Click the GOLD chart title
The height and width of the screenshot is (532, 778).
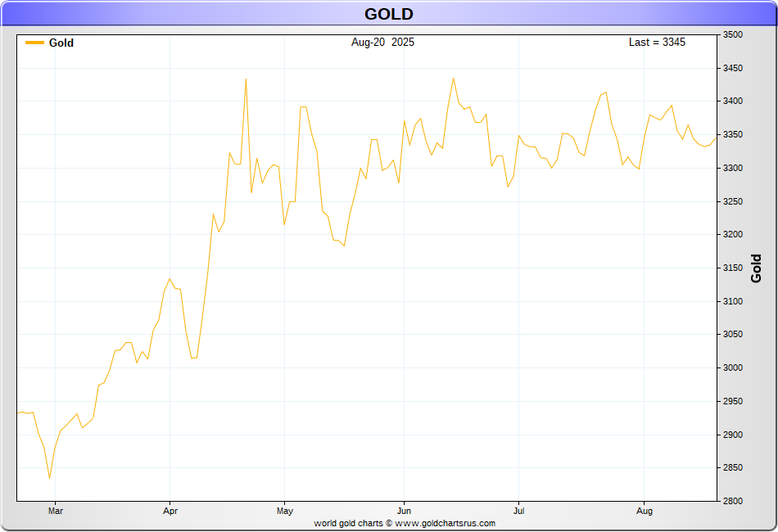[x=388, y=14]
